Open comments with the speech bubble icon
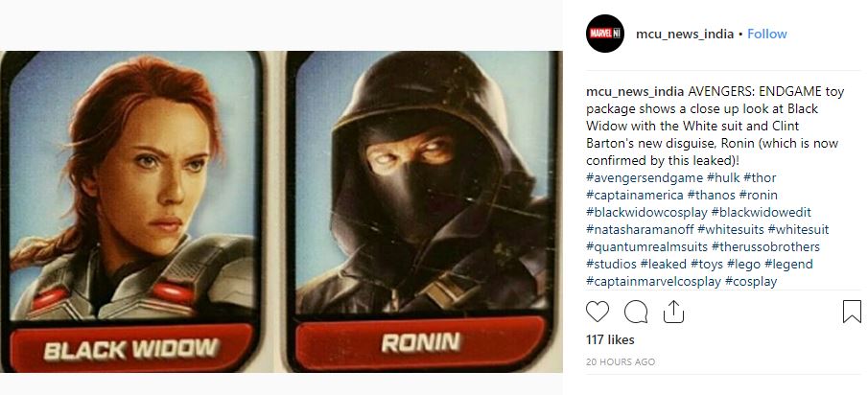868x395 pixels. coord(636,312)
